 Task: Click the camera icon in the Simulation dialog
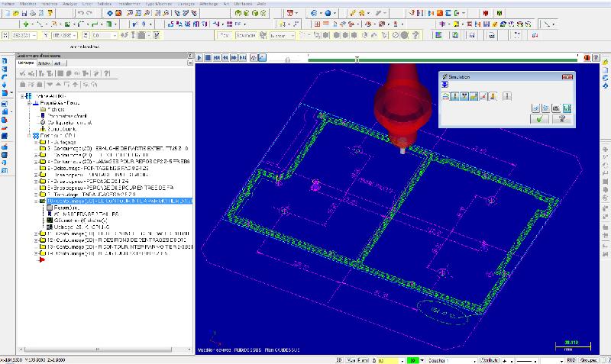556,108
